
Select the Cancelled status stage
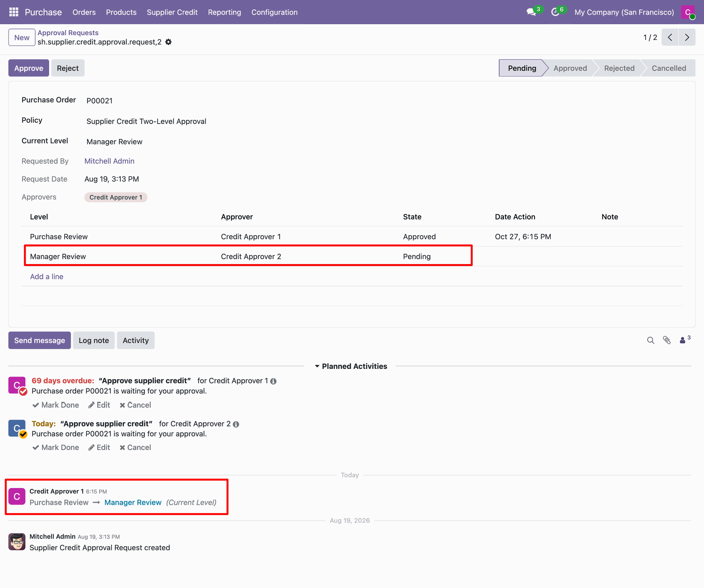pos(669,68)
